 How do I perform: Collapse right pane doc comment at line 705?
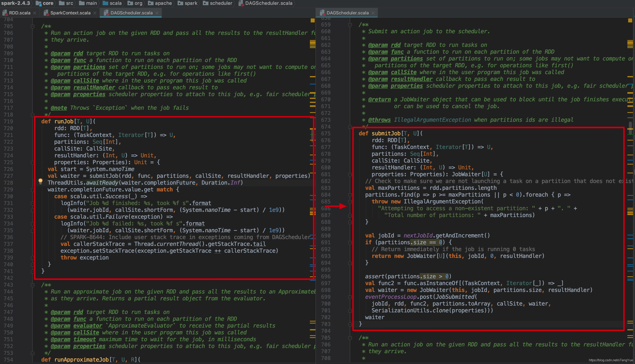pos(350,338)
